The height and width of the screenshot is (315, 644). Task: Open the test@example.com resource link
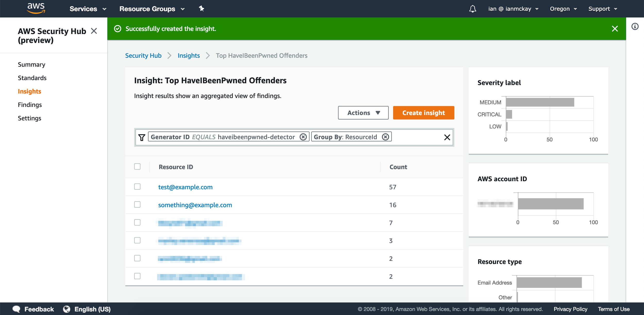pyautogui.click(x=185, y=187)
